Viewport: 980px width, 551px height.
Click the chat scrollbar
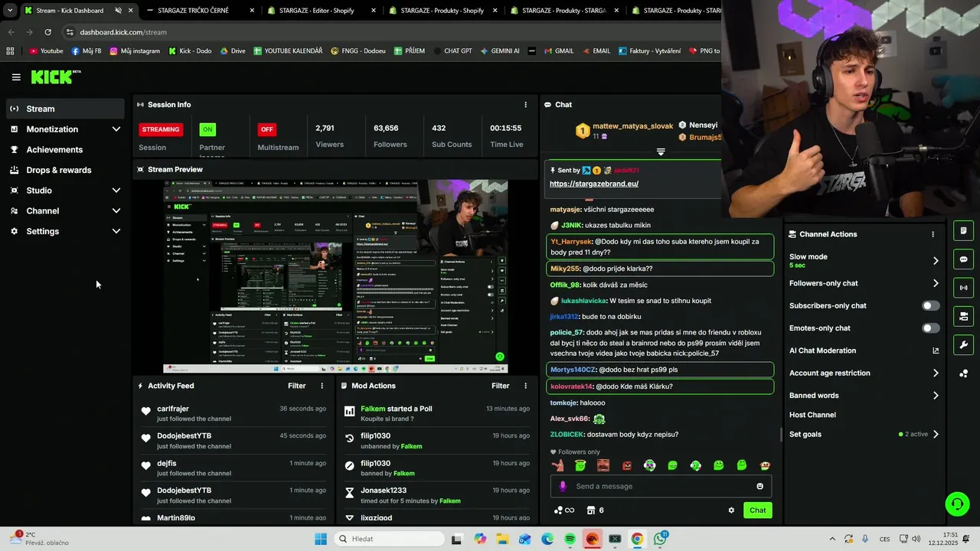pos(781,434)
